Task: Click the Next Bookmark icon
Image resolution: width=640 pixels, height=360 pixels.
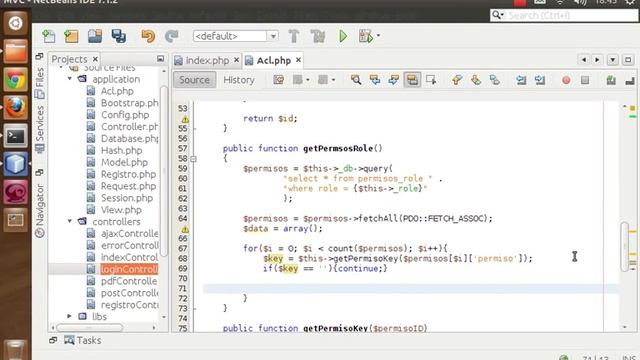Action: [x=476, y=80]
